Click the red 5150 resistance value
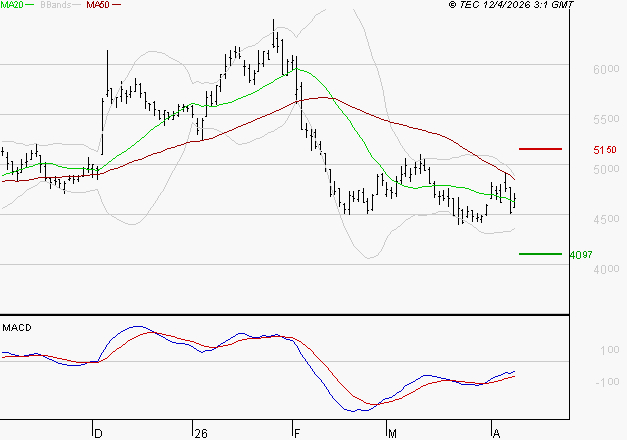The image size is (627, 440). coord(605,150)
